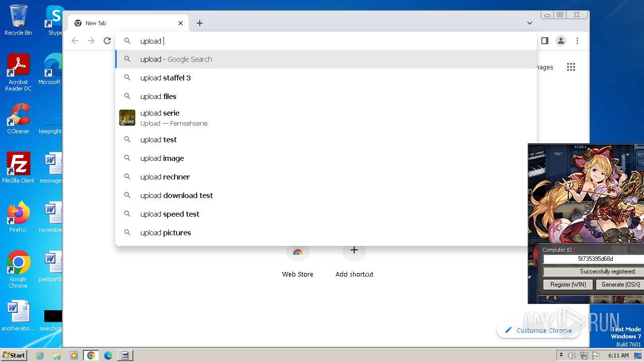Select 'upload - Google Search' suggestion

[326, 59]
